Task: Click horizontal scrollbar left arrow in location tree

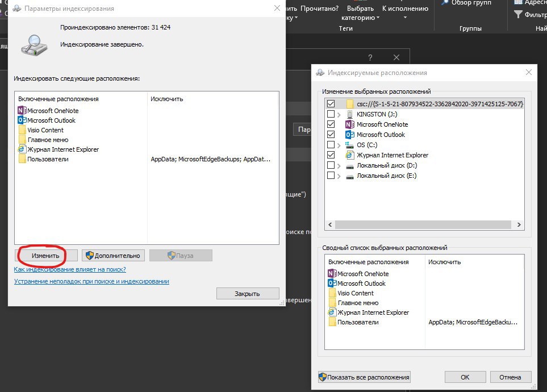Action: point(330,224)
